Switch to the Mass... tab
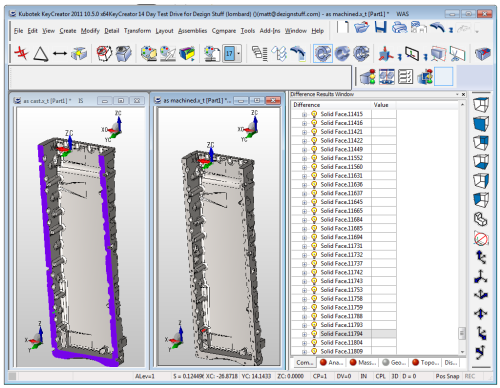 363,362
